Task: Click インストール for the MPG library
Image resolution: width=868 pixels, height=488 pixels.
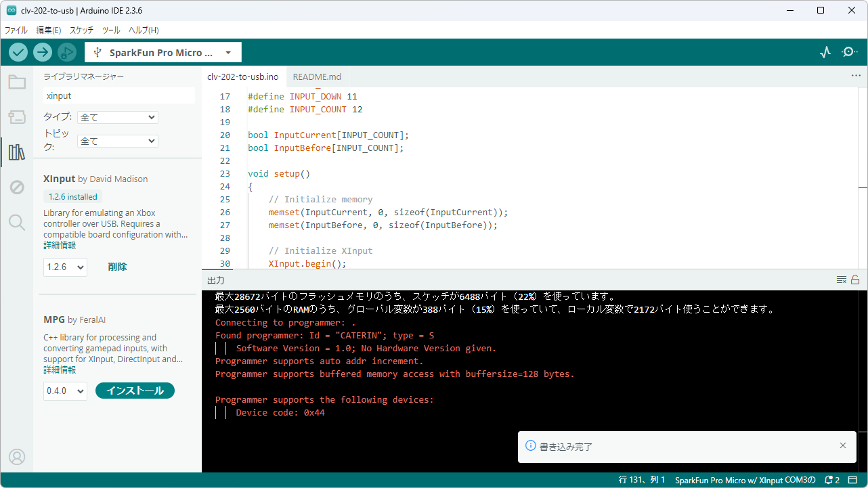Action: tap(135, 391)
